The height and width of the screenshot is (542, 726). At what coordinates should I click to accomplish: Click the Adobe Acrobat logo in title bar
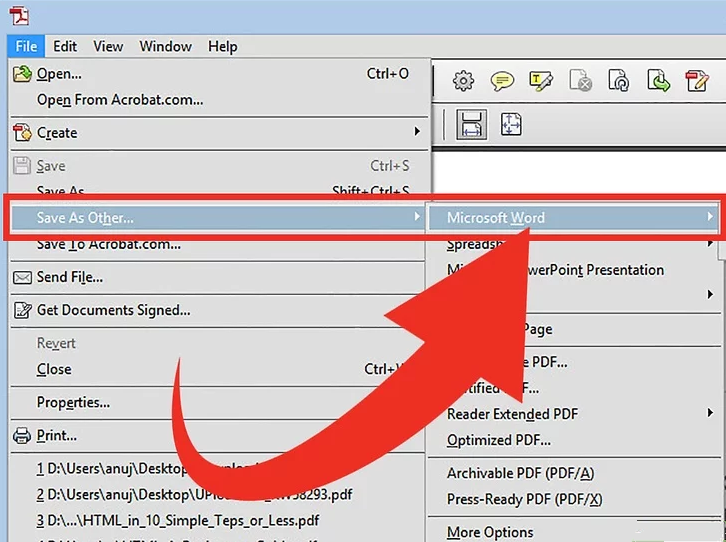19,15
